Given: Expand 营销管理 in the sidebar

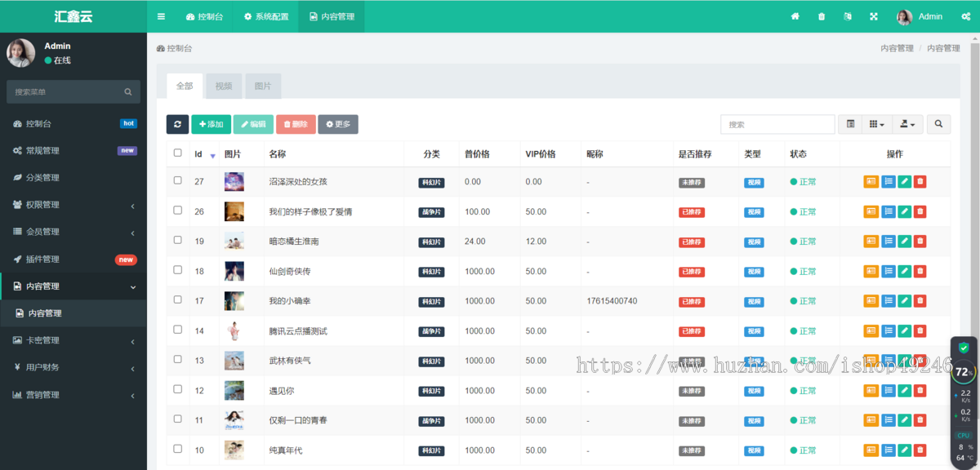Looking at the screenshot, I should click(x=73, y=395).
